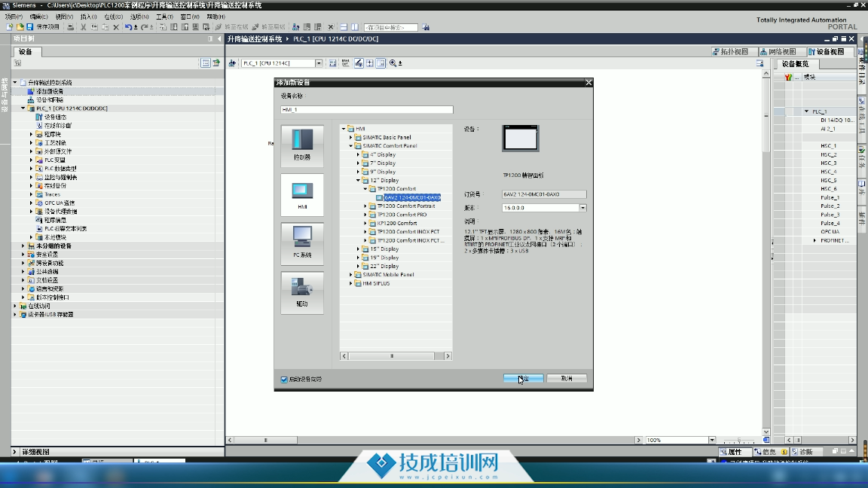Switch to 设备视图 tab

coord(827,51)
